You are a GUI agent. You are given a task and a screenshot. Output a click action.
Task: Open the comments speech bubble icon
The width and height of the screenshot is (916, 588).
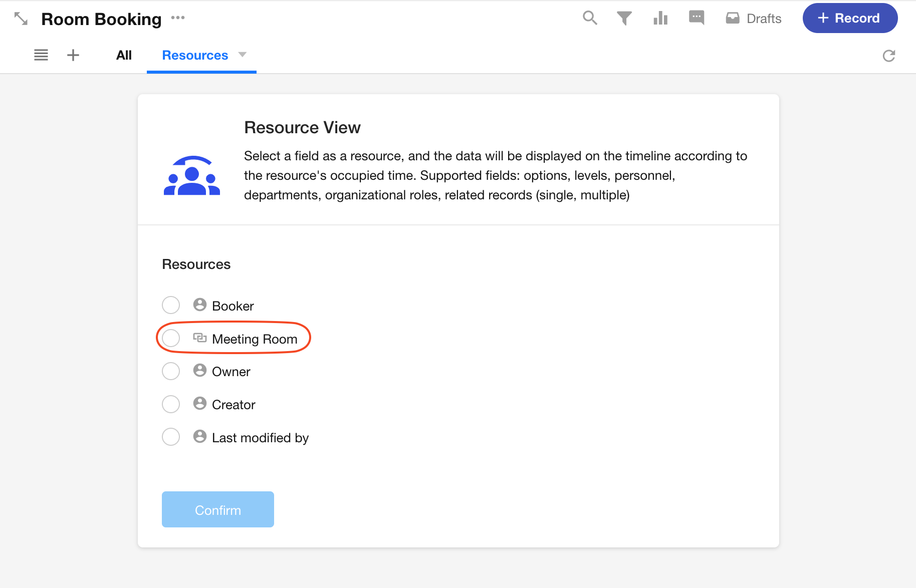[696, 18]
